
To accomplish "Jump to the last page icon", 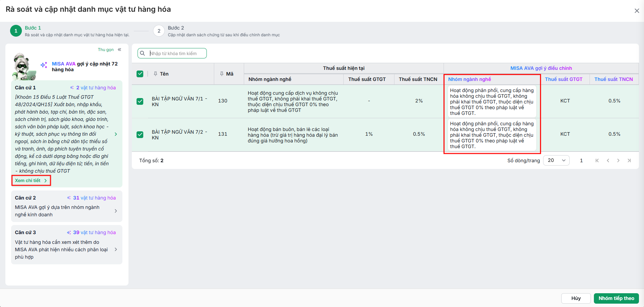I will click(629, 161).
